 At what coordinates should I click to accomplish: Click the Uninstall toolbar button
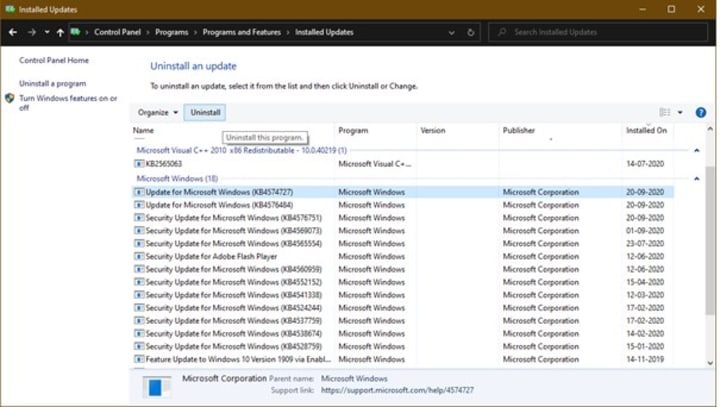[205, 113]
